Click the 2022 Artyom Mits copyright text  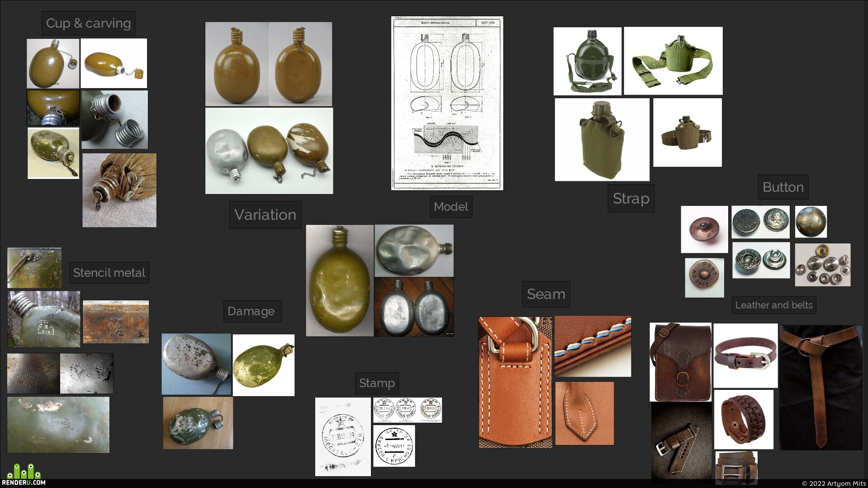tap(834, 483)
